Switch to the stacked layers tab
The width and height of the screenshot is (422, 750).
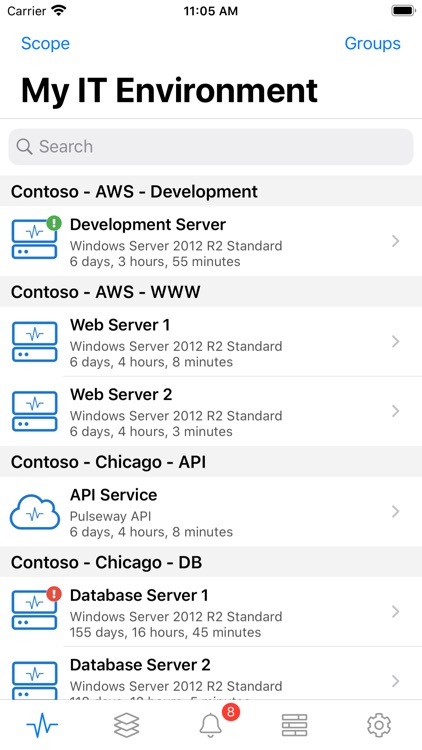click(x=126, y=725)
